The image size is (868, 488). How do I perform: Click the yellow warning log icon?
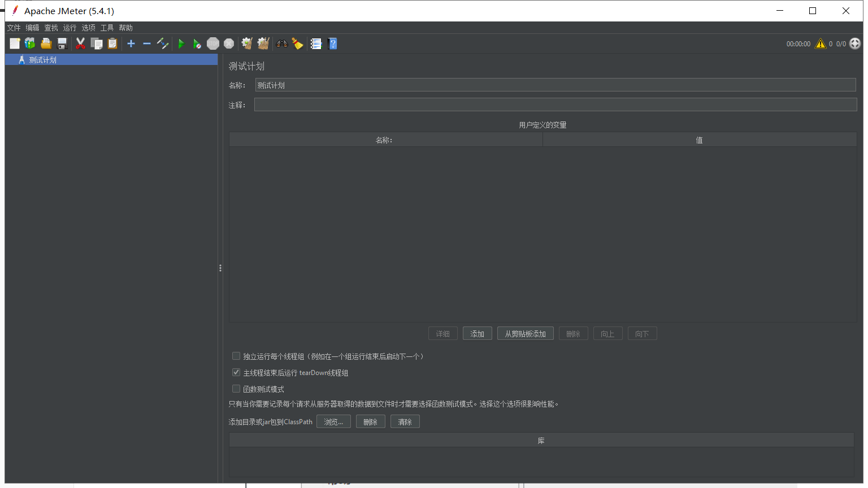click(821, 43)
